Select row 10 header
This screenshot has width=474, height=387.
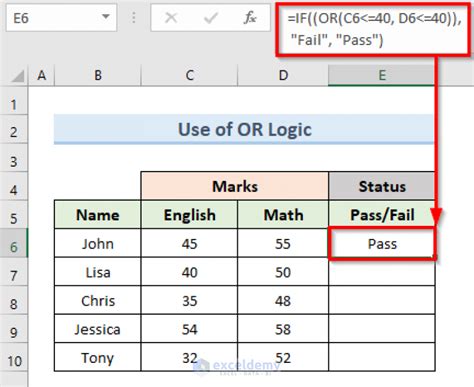[x=14, y=357]
